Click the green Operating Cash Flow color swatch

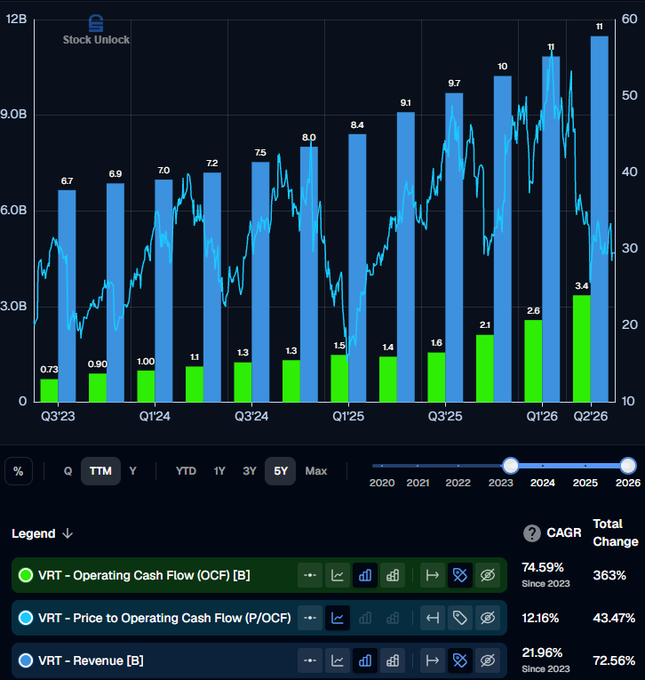[26, 575]
